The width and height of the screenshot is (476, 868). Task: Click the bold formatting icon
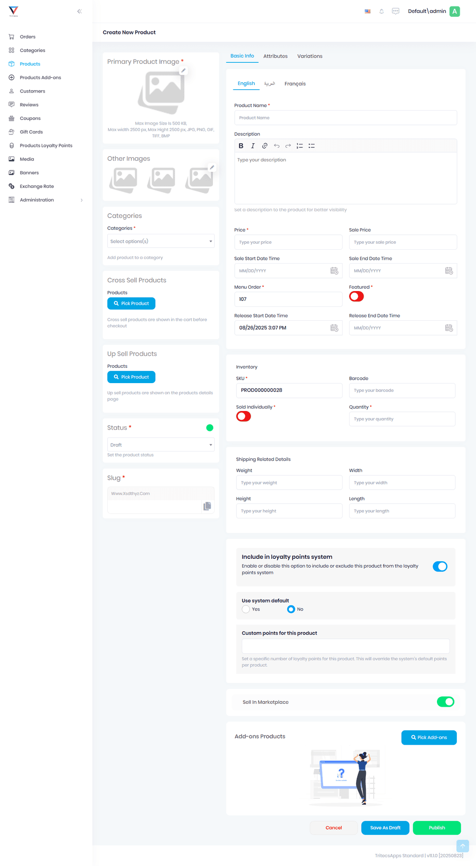click(x=241, y=146)
